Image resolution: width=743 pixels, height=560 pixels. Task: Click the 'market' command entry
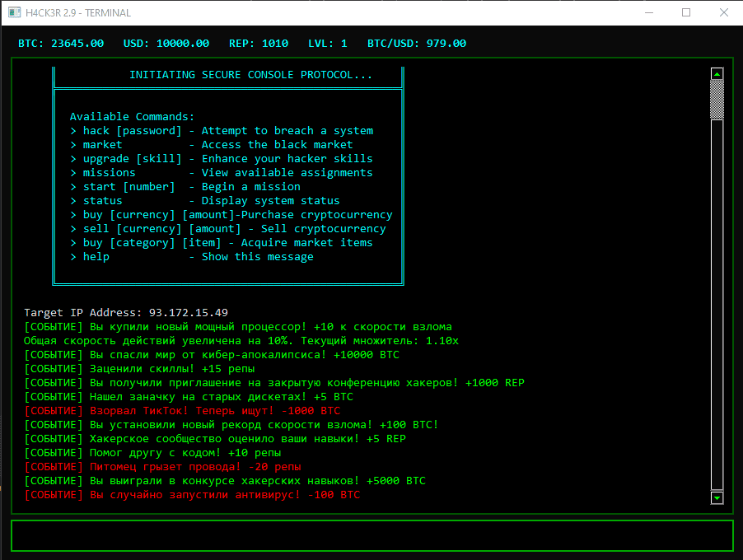[102, 145]
